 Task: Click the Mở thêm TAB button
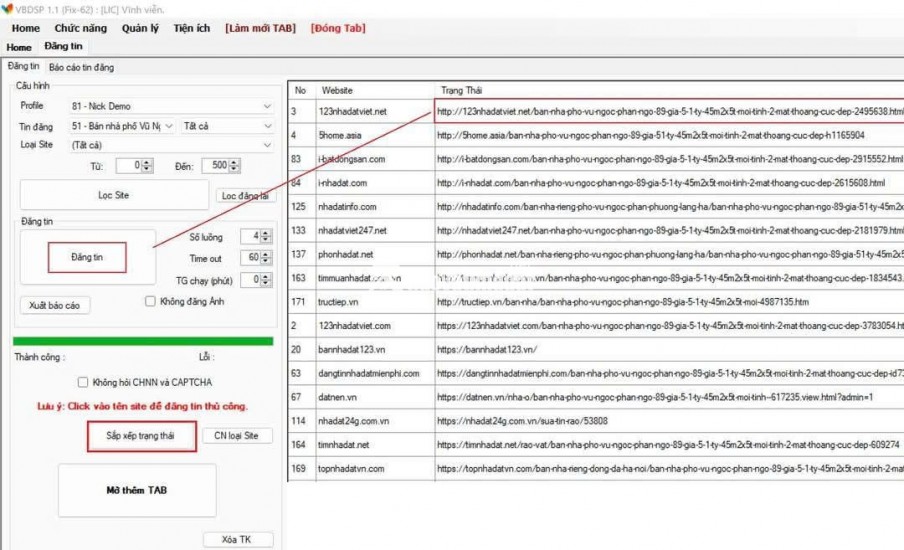pos(137,490)
